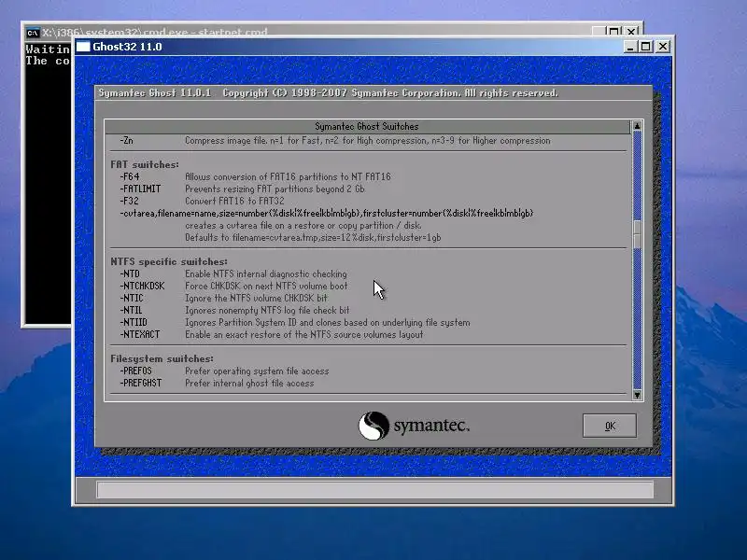Click 'Force CHKDSK on next NTFS volume boot'

266,287
